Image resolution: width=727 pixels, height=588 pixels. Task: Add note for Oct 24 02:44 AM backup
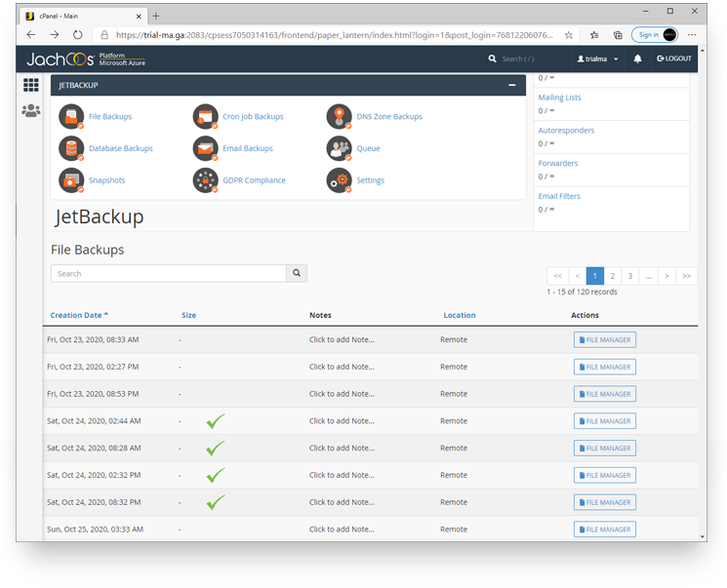coord(342,421)
